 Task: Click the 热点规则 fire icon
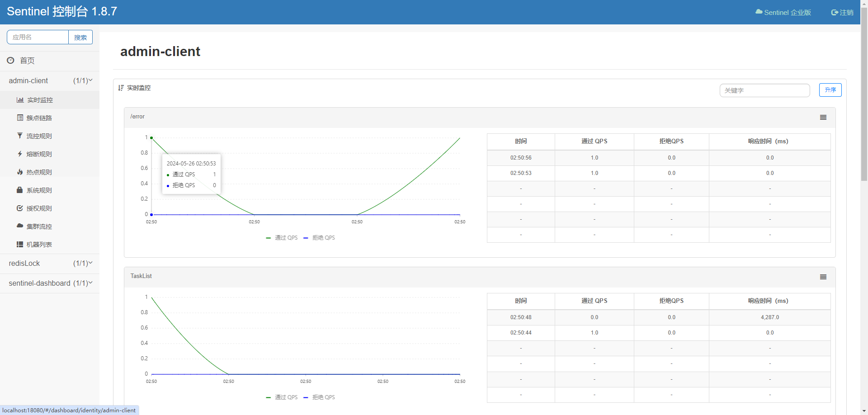(20, 172)
